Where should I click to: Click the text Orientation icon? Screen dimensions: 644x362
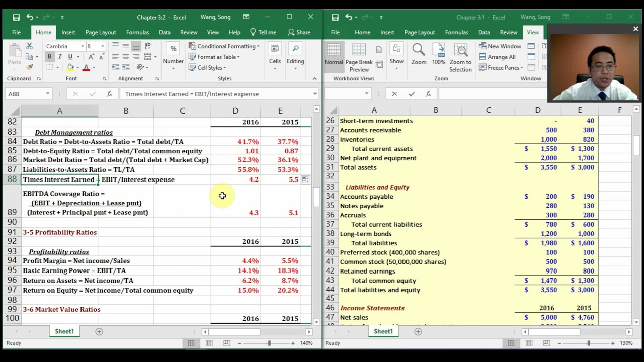140,67
